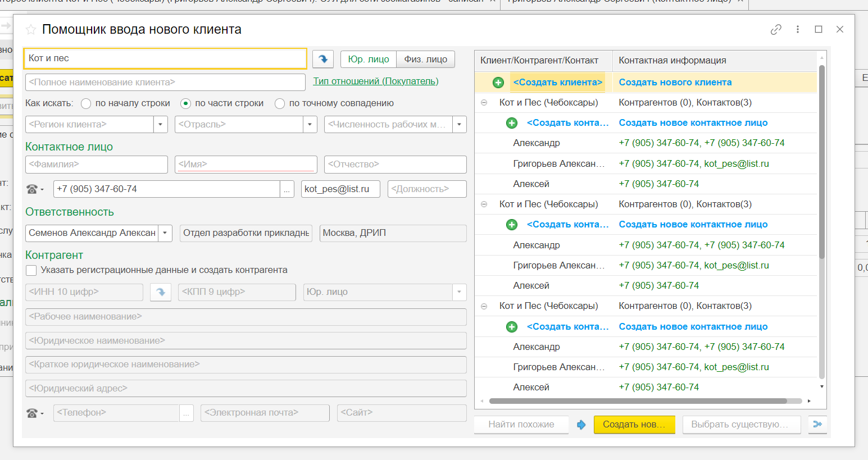
Task: Open phone type menu near counterparty Телефон field
Action: [35, 413]
